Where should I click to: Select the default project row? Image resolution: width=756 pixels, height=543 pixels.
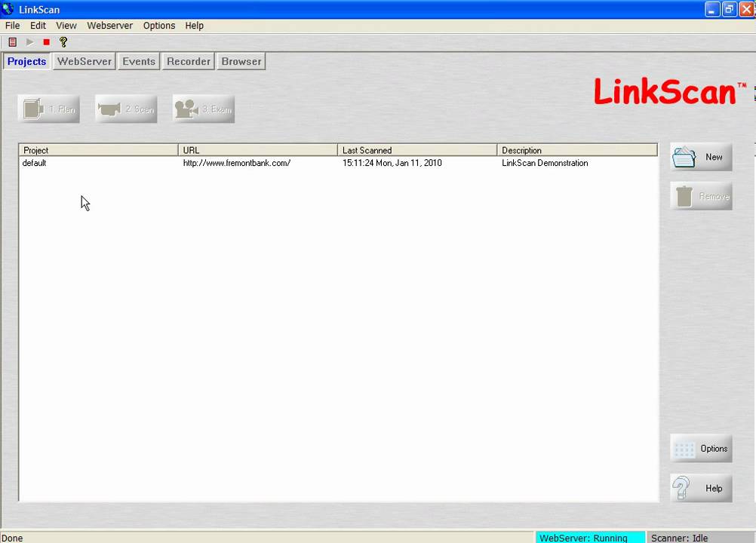[339, 164]
